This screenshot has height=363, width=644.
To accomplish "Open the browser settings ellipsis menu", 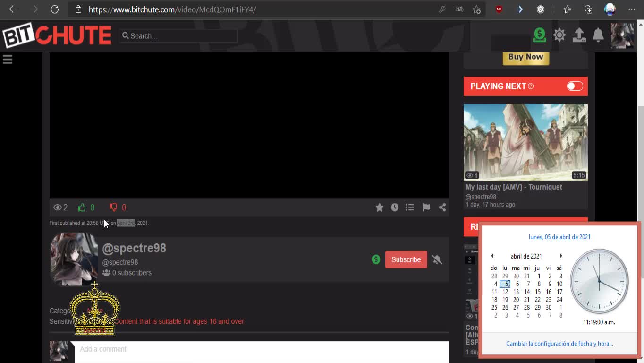I will pyautogui.click(x=632, y=9).
